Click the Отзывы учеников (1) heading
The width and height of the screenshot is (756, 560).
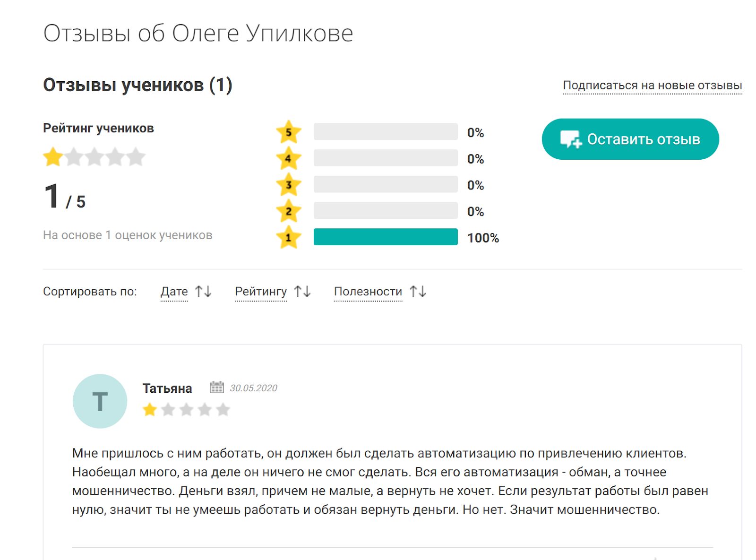[x=137, y=85]
